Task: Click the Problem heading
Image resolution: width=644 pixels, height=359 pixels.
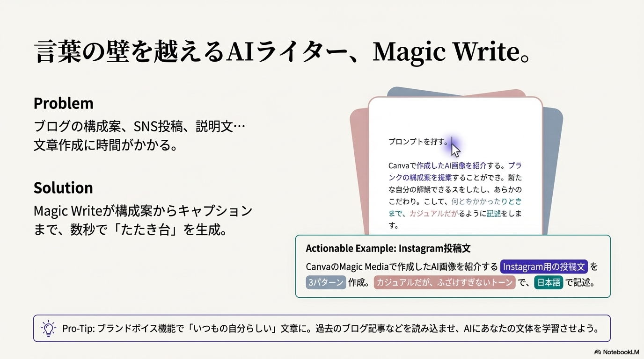Action: 63,103
